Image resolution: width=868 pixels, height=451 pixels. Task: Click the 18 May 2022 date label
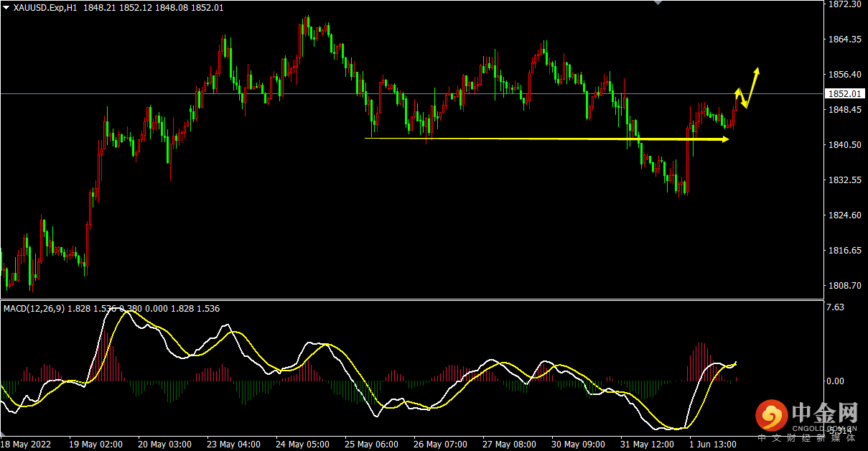click(26, 445)
